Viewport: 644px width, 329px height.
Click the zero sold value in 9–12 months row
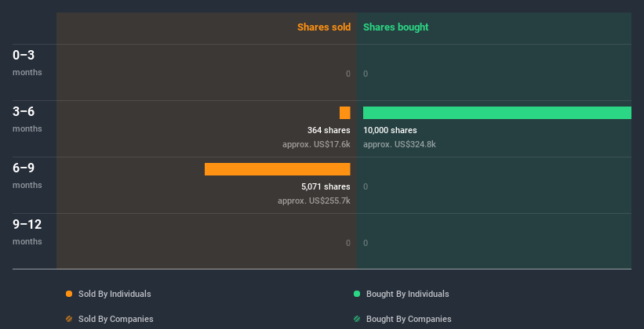pos(348,243)
